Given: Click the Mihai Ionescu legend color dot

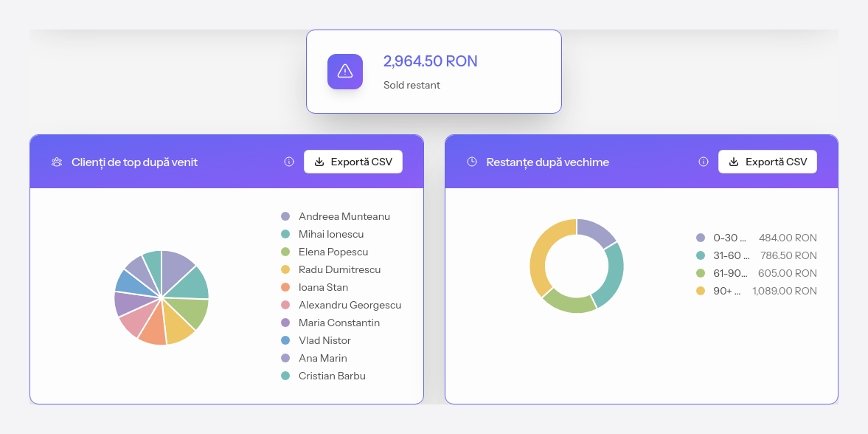Looking at the screenshot, I should [285, 234].
